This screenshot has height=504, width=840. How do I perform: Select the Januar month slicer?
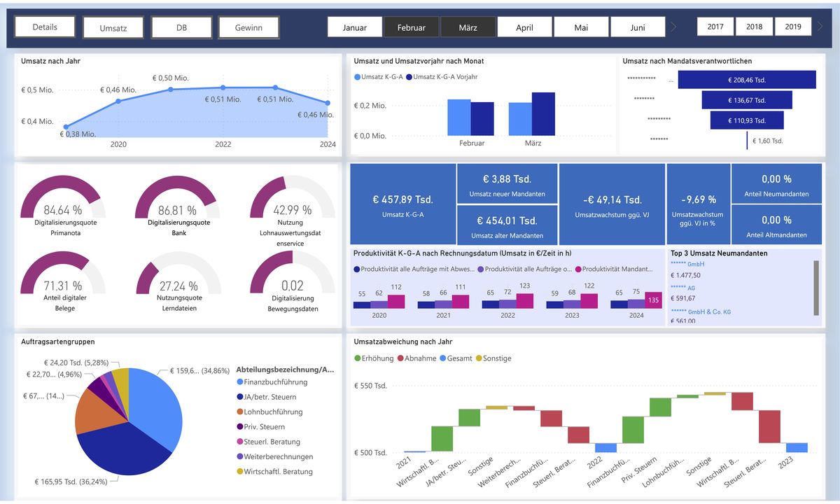coord(355,27)
